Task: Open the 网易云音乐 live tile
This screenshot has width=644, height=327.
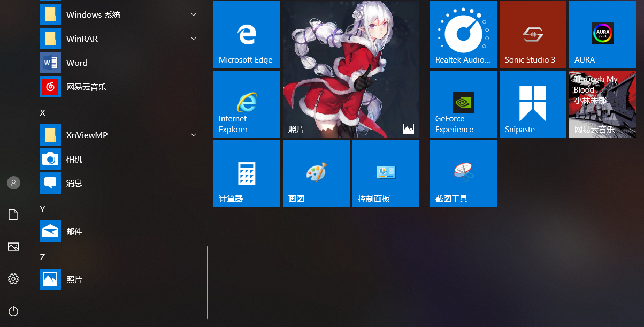Action: click(x=602, y=104)
